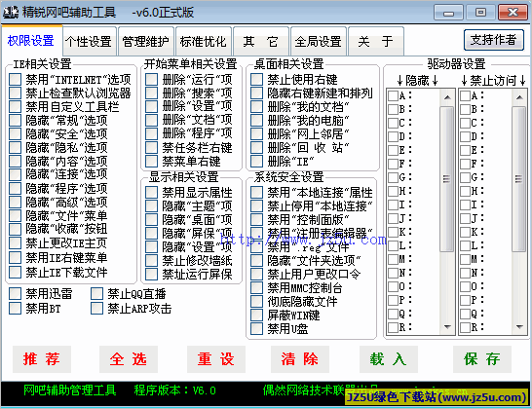The height and width of the screenshot is (409, 532).
Task: Select the 标准优化 tab
Action: point(204,42)
